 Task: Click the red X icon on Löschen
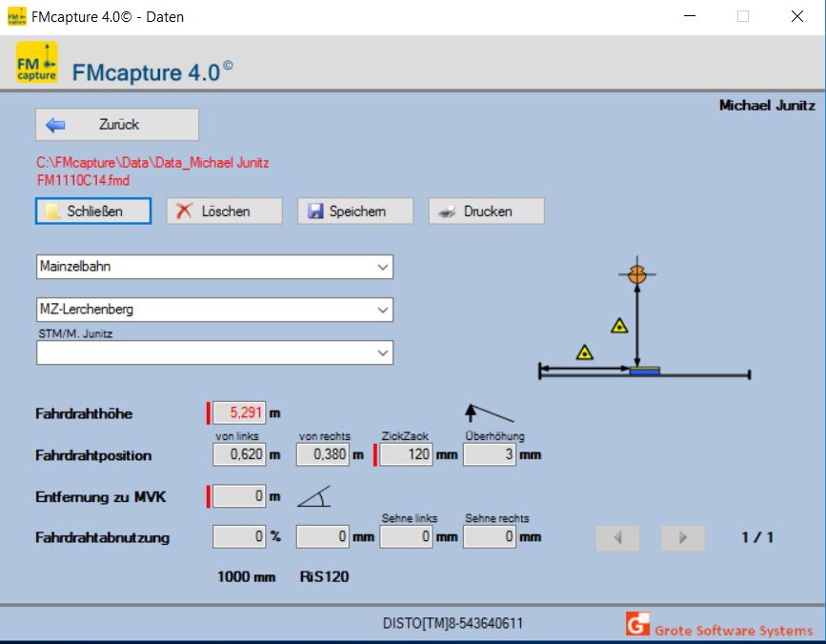(184, 211)
